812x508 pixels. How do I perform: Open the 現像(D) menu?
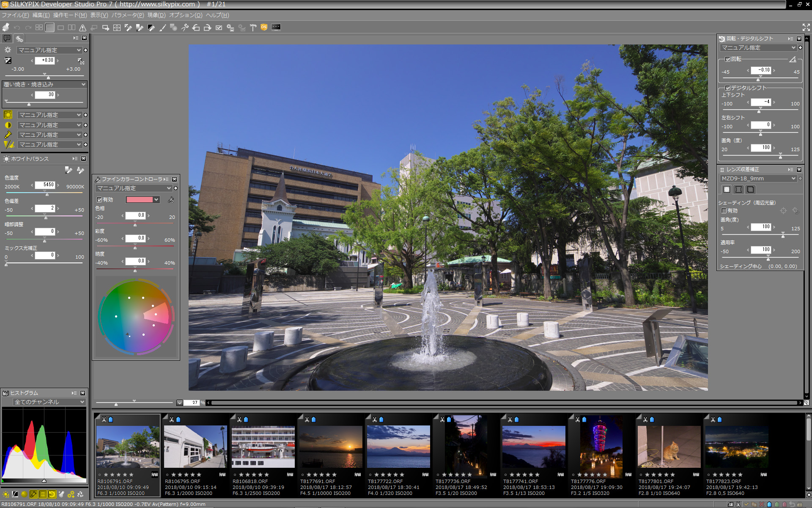pos(156,15)
